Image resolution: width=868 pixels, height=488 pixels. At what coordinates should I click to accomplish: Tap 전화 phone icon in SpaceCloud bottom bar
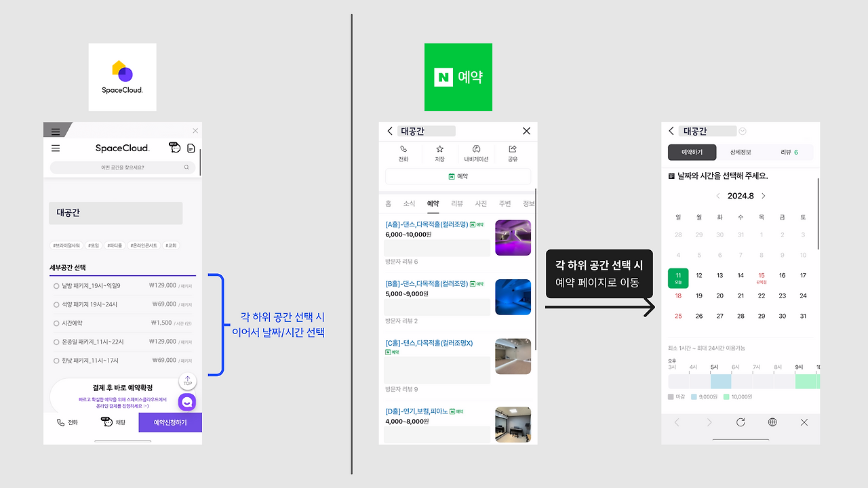point(60,422)
